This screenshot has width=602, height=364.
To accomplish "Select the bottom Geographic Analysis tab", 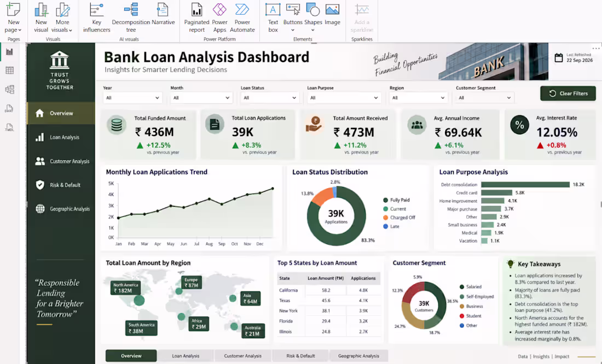I will click(x=358, y=356).
